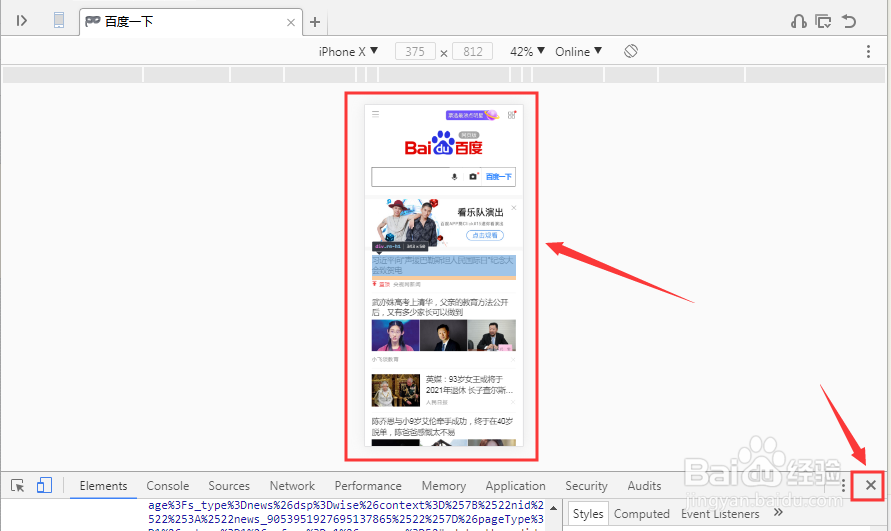
Task: Click the Baidu logo
Action: click(x=443, y=144)
